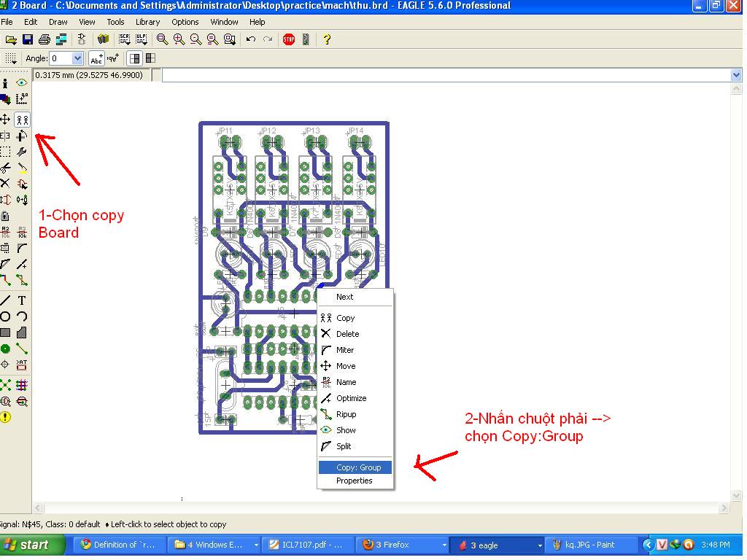This screenshot has height=560, width=747.
Task: Select the Via tool
Action: pos(5,349)
